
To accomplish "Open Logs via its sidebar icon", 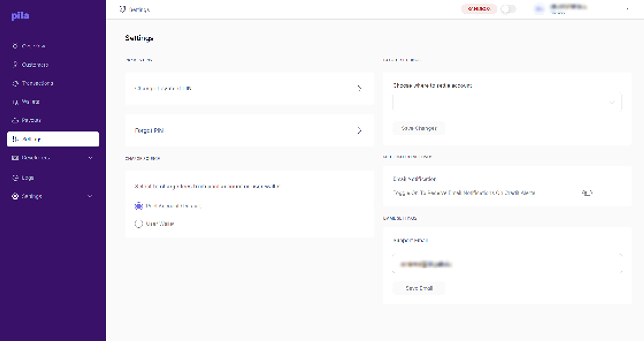I will [15, 178].
